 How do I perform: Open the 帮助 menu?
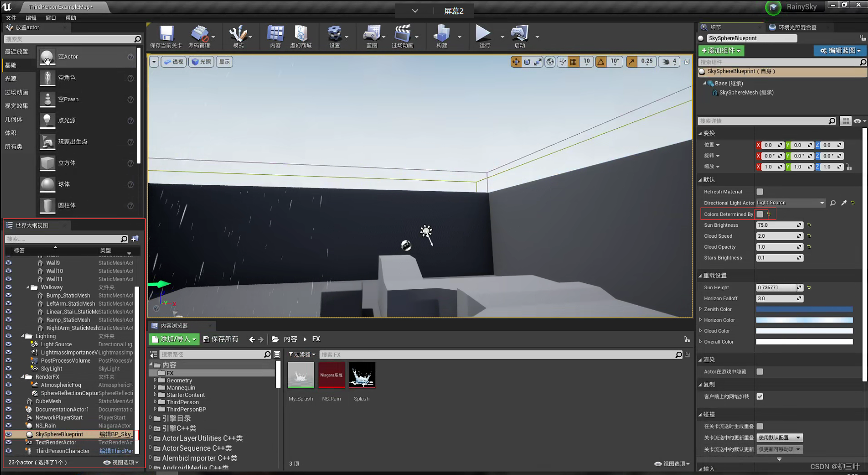point(71,18)
